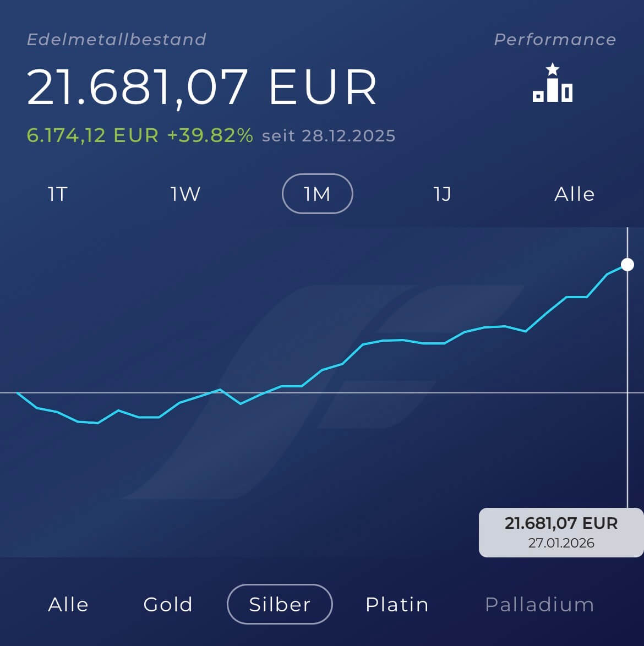Switch chart range to 1T
This screenshot has width=644, height=646.
58,194
